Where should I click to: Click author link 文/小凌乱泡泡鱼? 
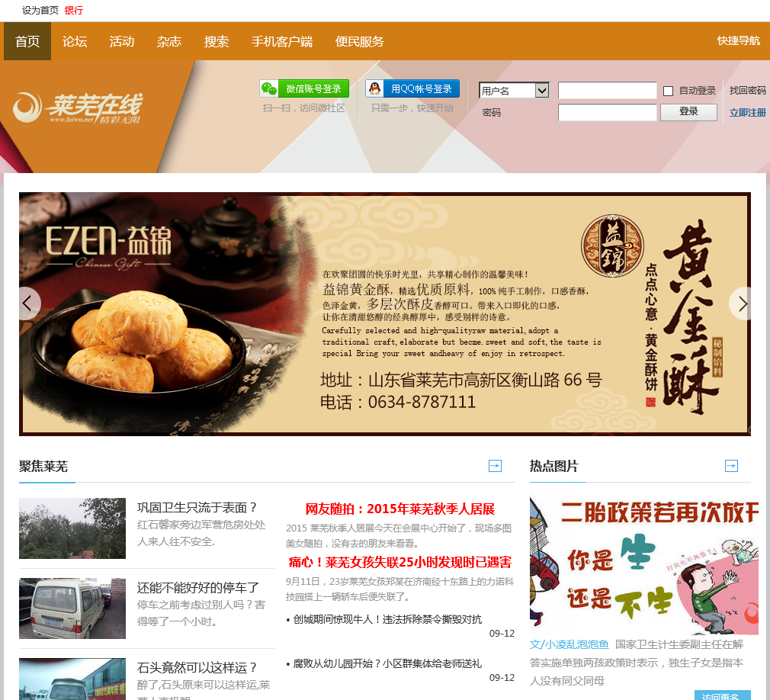click(x=569, y=644)
